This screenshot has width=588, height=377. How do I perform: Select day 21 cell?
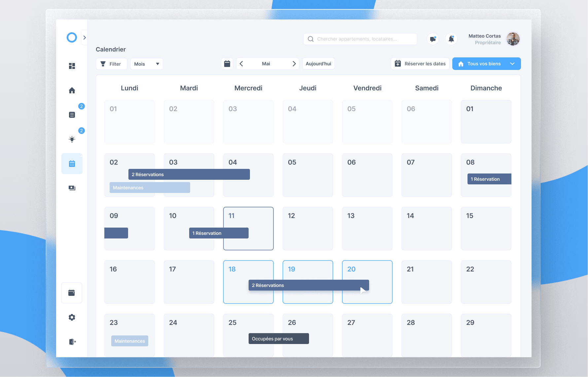(x=427, y=282)
